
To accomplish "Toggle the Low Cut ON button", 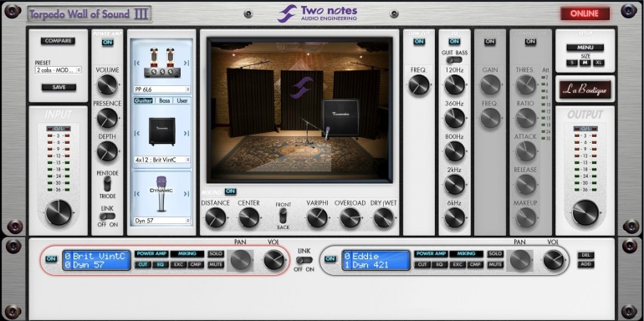I will (419, 42).
